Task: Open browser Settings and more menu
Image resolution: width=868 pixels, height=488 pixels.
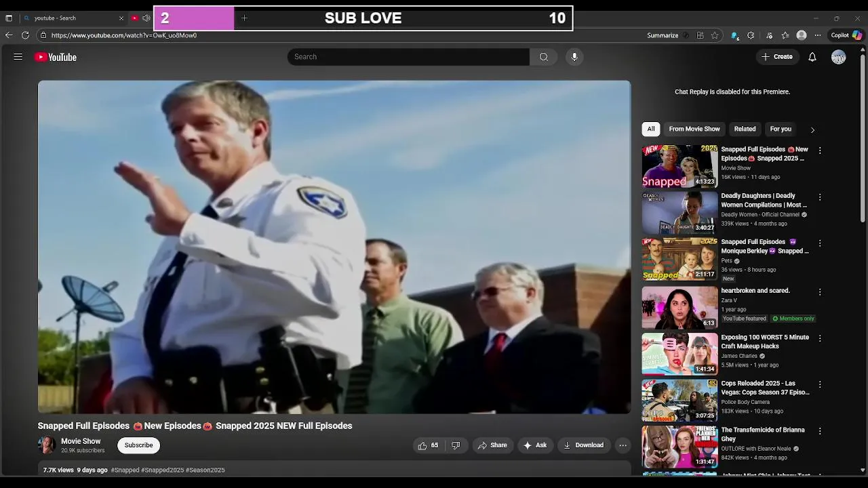Action: click(x=818, y=35)
